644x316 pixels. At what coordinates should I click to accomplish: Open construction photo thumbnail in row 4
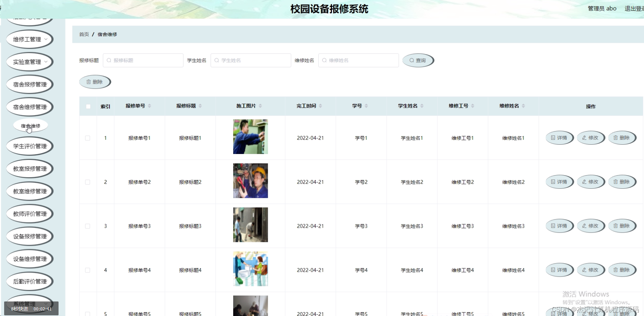[x=250, y=269]
